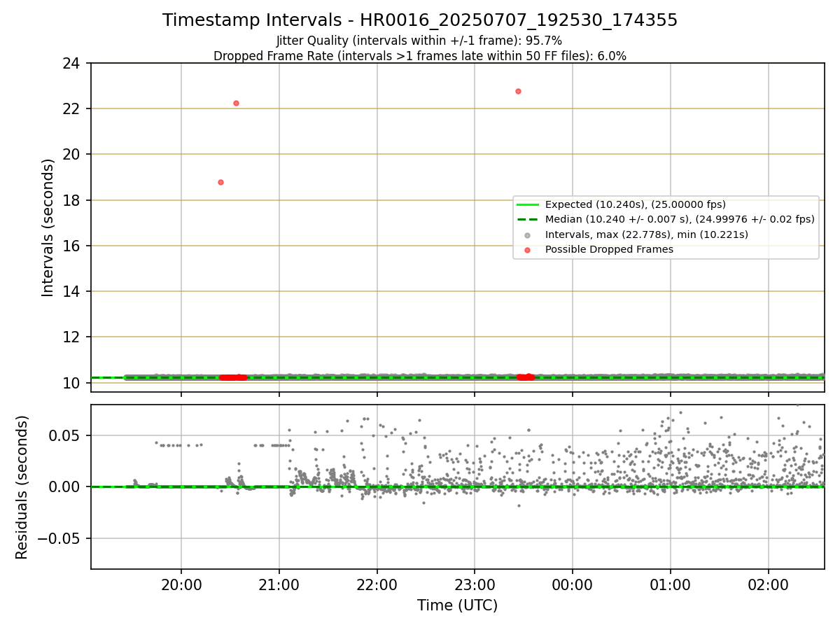Click the red dropped-frame cluster near 20:30
The height and width of the screenshot is (630, 840).
pos(233,377)
